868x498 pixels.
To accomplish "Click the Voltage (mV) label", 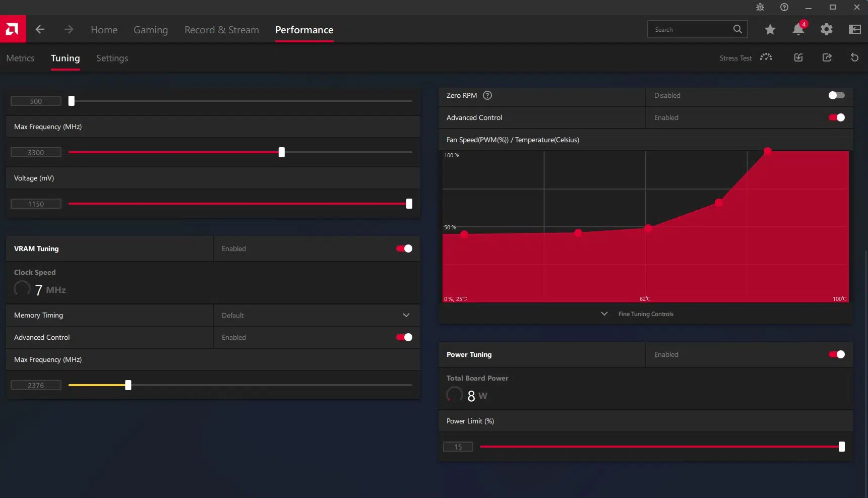I will pos(34,178).
